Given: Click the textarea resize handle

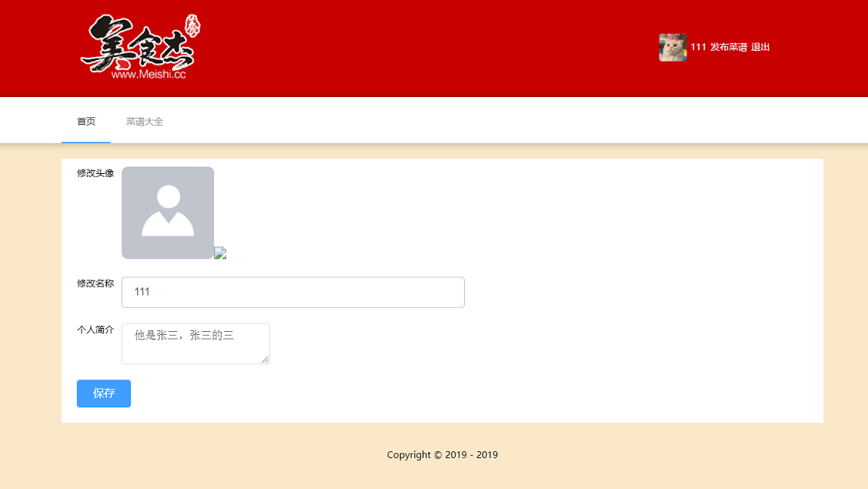Looking at the screenshot, I should pyautogui.click(x=265, y=360).
